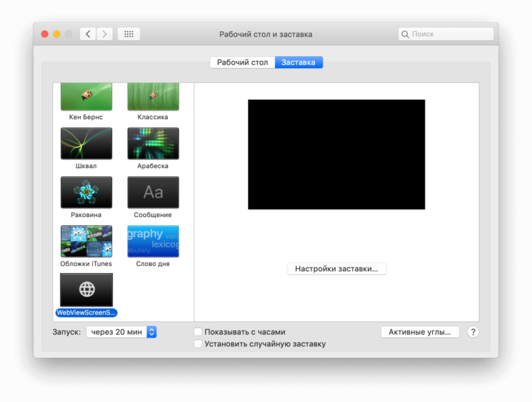This screenshot has width=532, height=402.
Task: Switch to the Рабочий стол tab
Action: 243,62
